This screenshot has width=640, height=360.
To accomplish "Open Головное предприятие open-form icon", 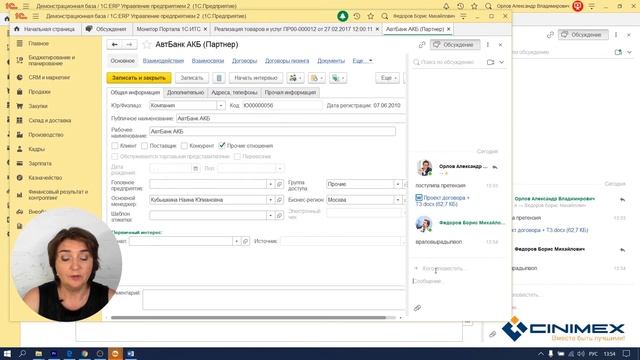I will point(280,184).
